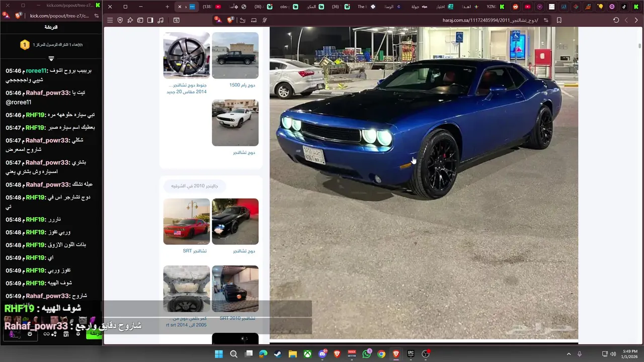Click the 'تشالنجر SRT' text link under the red car
Image resolution: width=644 pixels, height=362 pixels.
tap(195, 251)
